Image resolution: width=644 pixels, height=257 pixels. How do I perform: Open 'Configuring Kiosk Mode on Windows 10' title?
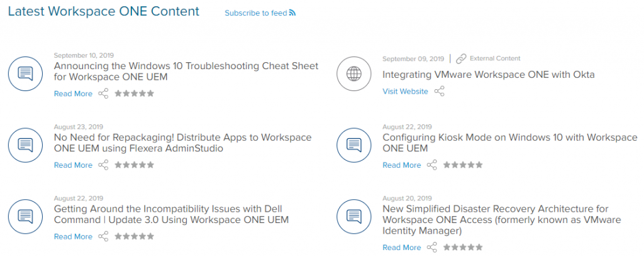click(510, 143)
